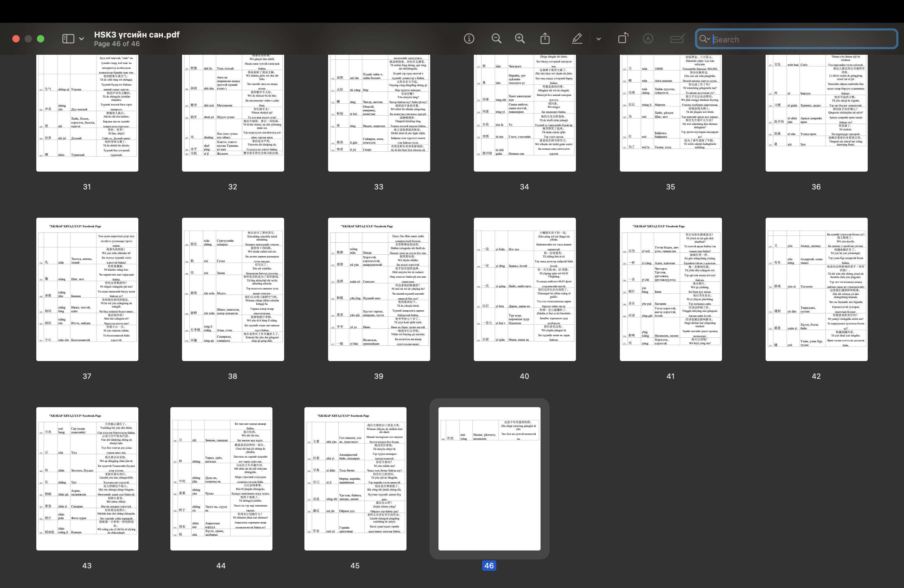Click the green full-screen window button
The width and height of the screenshot is (904, 588).
(x=41, y=39)
